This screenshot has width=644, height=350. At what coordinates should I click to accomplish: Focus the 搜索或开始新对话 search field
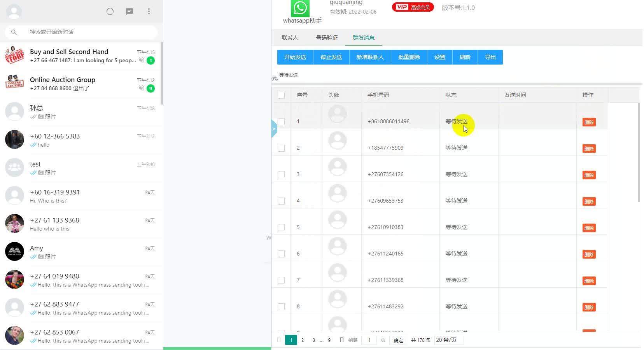point(81,32)
